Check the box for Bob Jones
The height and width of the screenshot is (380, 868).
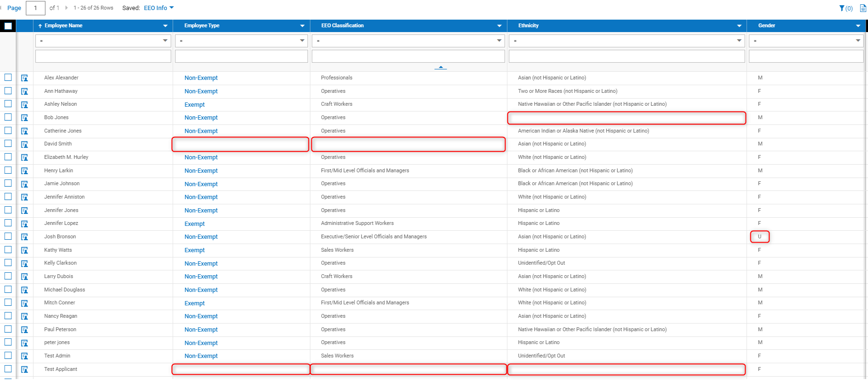(x=8, y=117)
